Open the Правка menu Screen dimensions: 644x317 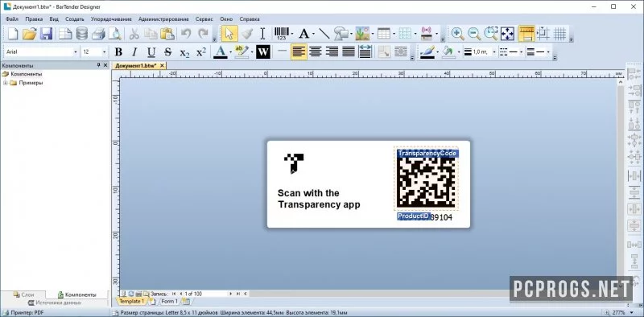coord(34,19)
